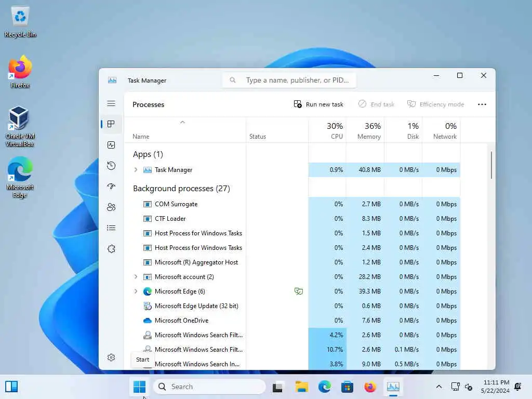Select Oracle VM VirtualBox desktop shortcut

point(20,127)
